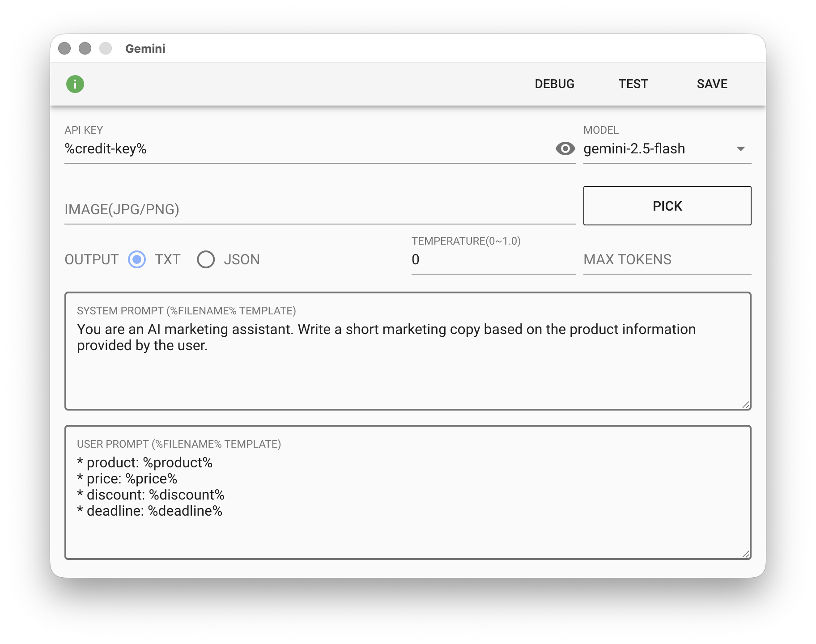Click the window zoom button

click(x=106, y=48)
